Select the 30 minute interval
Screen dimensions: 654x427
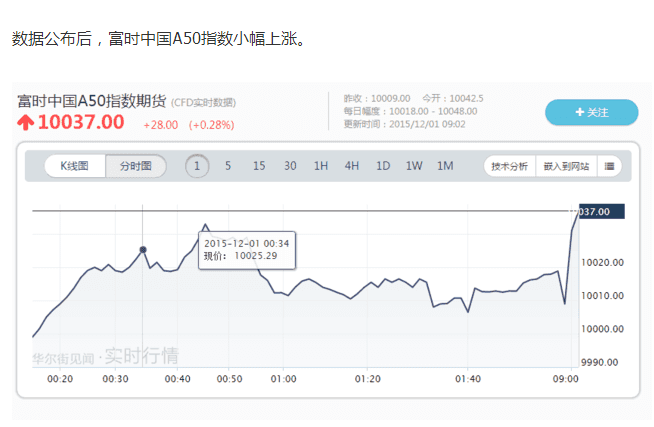290,166
